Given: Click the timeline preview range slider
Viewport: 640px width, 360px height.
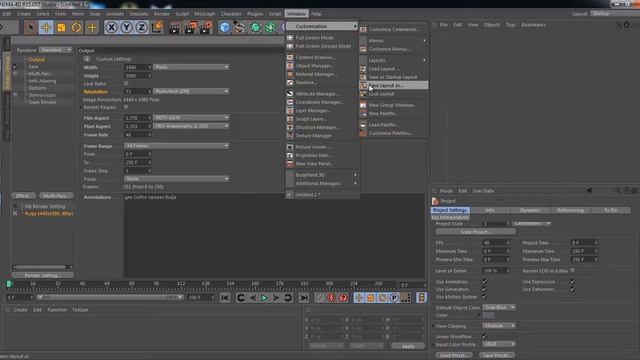Looking at the screenshot, I should click(110, 298).
